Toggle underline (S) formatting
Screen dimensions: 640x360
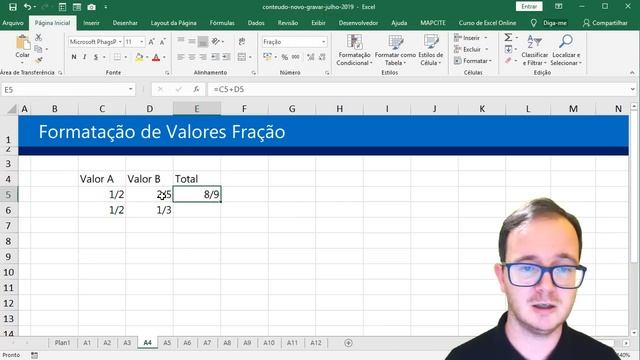coord(96,57)
